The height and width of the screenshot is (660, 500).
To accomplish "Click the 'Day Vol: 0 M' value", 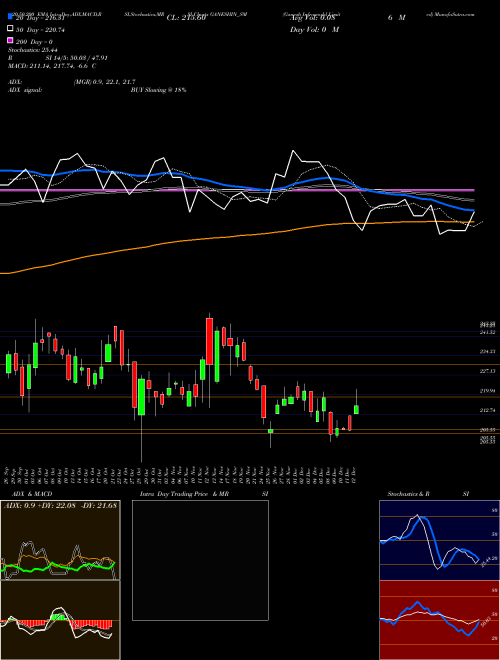I will (314, 29).
